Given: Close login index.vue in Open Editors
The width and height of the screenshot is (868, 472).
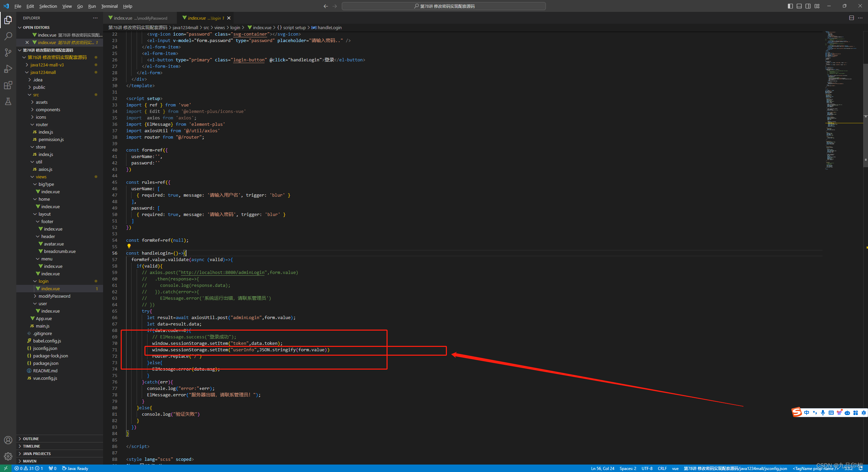Looking at the screenshot, I should click(27, 42).
